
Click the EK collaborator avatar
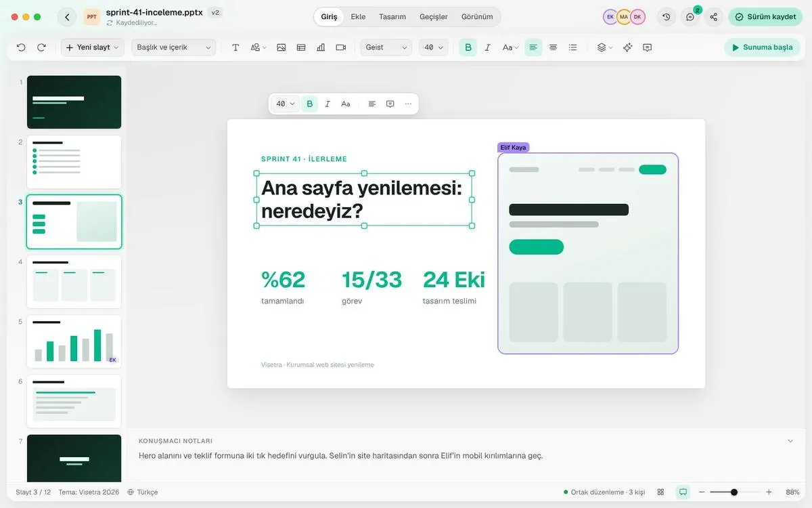pyautogui.click(x=610, y=17)
